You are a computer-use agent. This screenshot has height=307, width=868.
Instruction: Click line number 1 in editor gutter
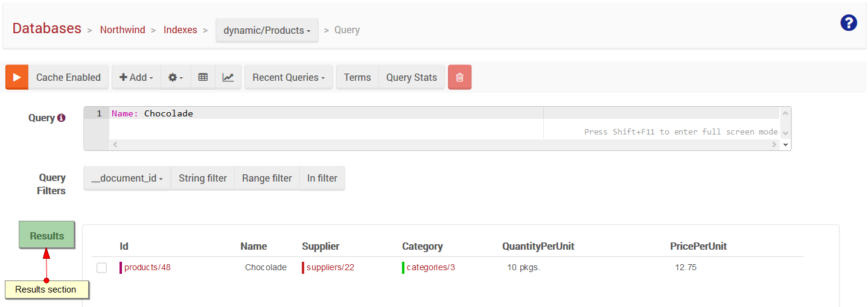coord(99,113)
